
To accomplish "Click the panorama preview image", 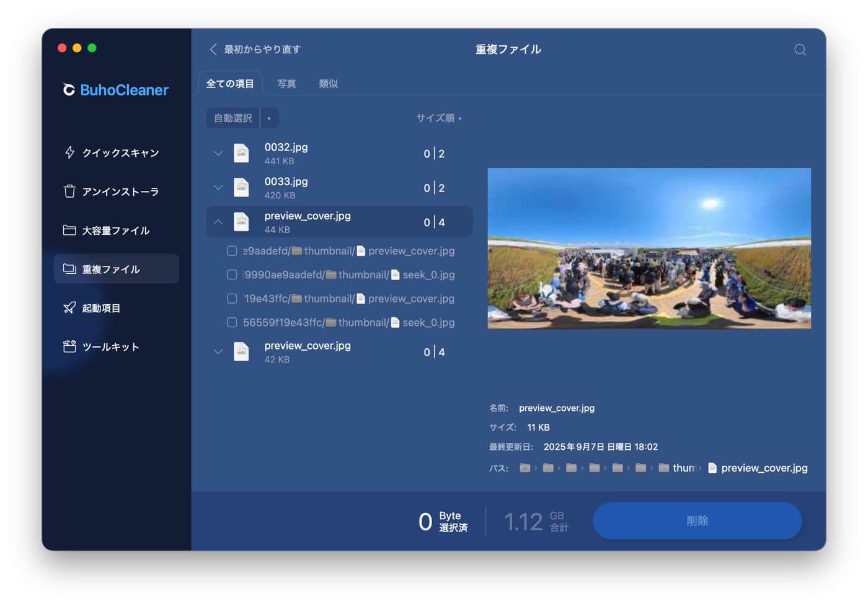I will click(649, 248).
